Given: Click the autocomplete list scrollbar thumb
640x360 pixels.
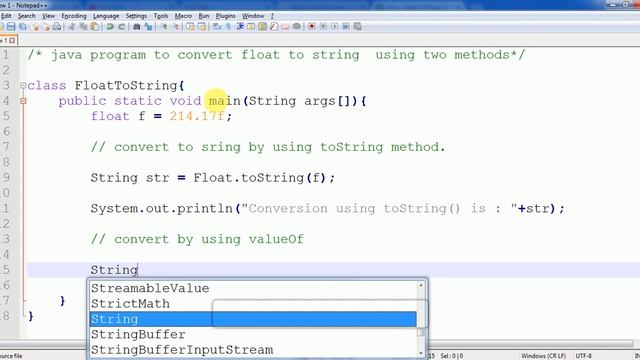Looking at the screenshot, I should coord(421,332).
